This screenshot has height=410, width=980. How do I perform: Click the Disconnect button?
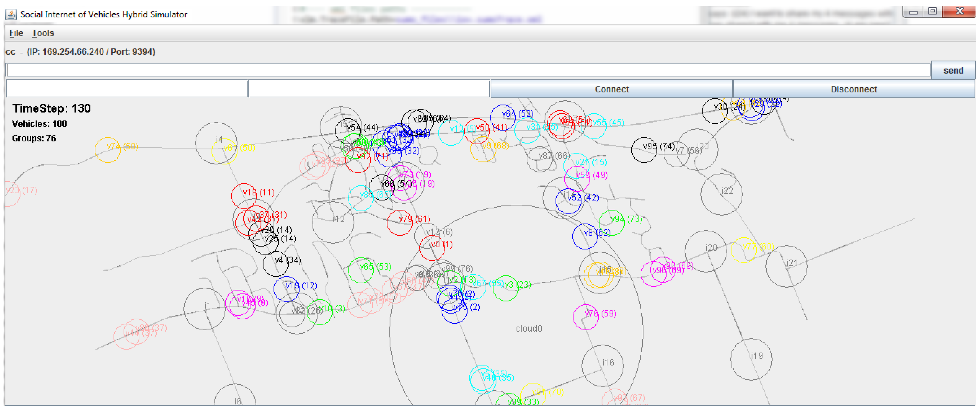(x=854, y=89)
